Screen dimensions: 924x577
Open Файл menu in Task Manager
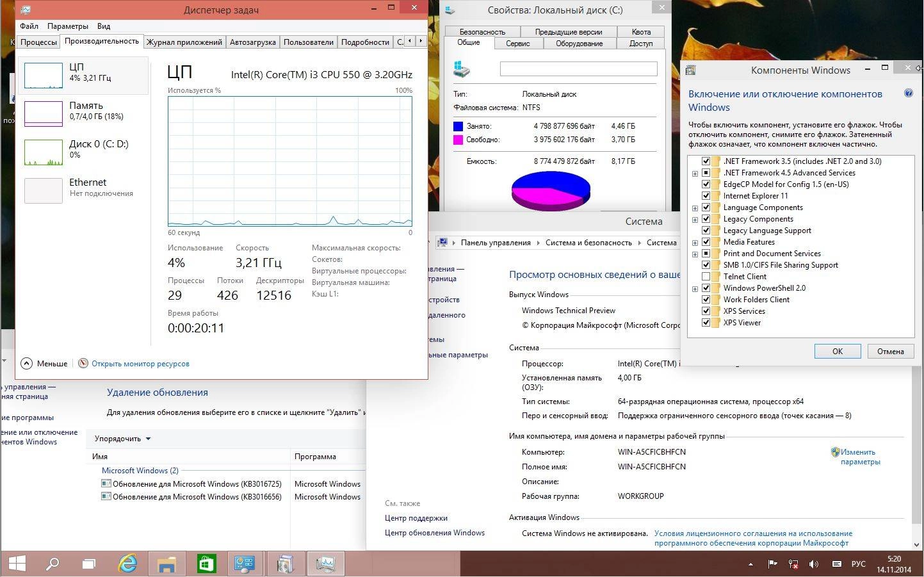tap(29, 26)
